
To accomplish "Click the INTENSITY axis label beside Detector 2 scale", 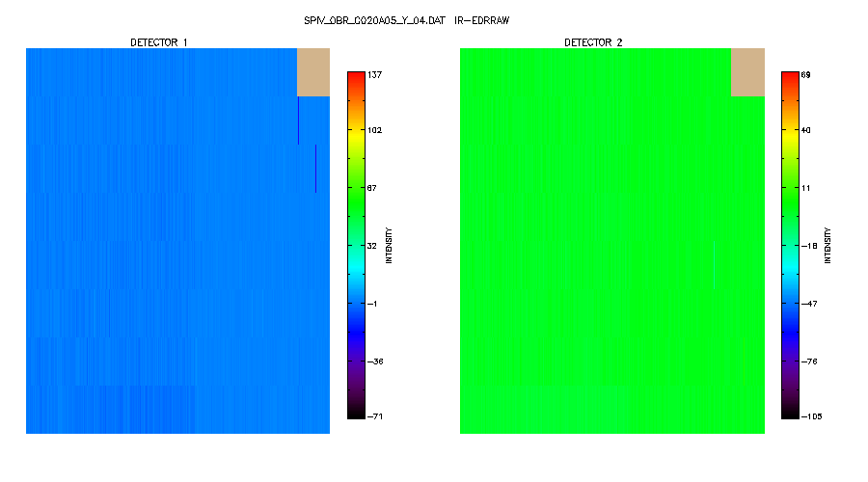I will coord(827,245).
